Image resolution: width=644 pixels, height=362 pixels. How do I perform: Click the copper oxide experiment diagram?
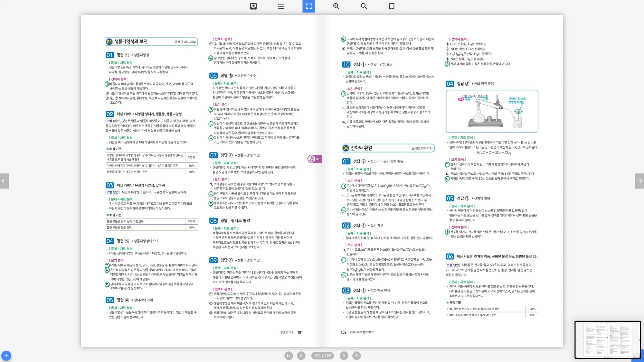pyautogui.click(x=492, y=111)
